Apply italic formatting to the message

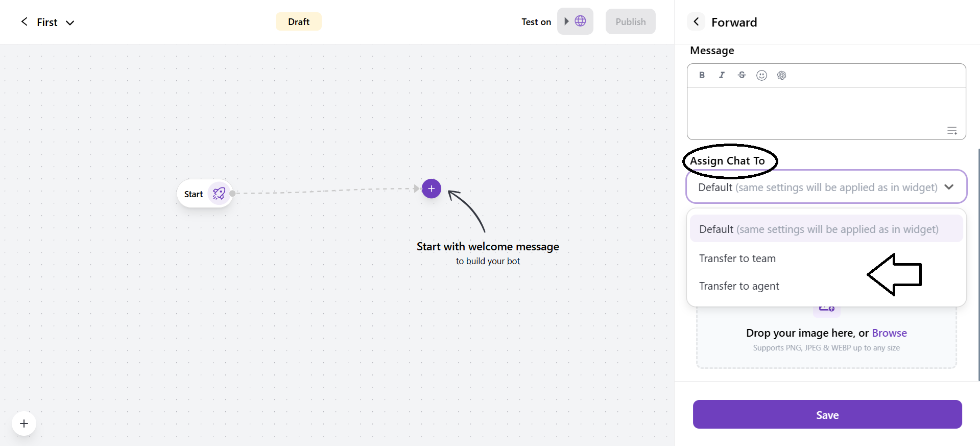(722, 75)
